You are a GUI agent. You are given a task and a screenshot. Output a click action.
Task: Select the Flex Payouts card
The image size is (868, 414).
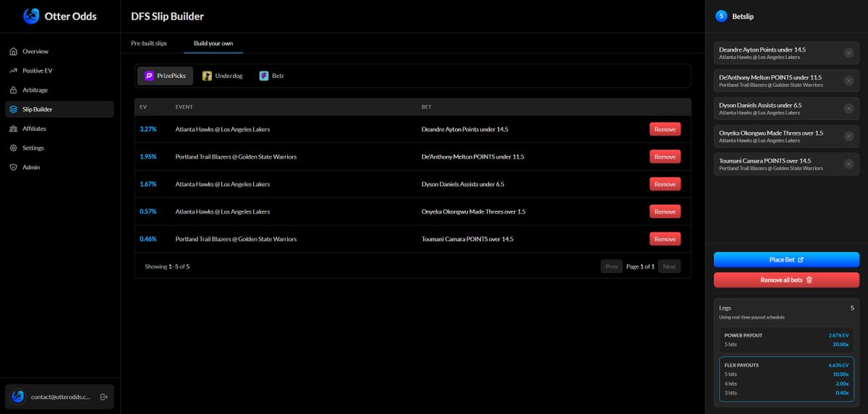786,379
